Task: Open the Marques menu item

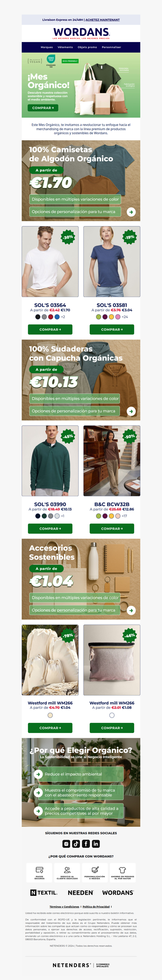Action: tap(47, 47)
